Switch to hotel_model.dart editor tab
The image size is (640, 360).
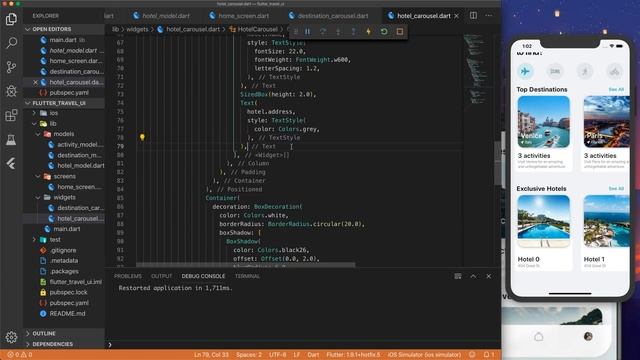[161, 16]
